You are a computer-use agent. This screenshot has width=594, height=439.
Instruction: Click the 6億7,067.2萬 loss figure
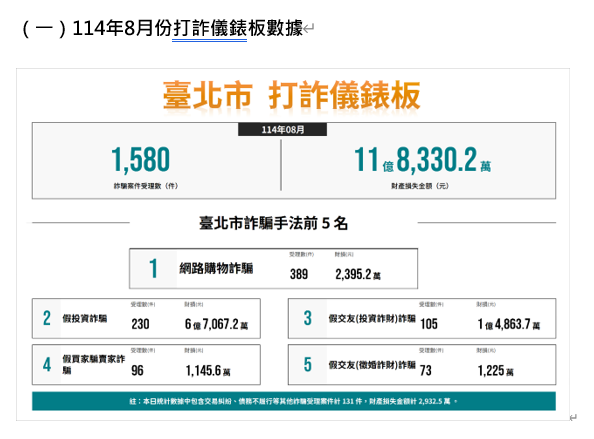point(216,324)
